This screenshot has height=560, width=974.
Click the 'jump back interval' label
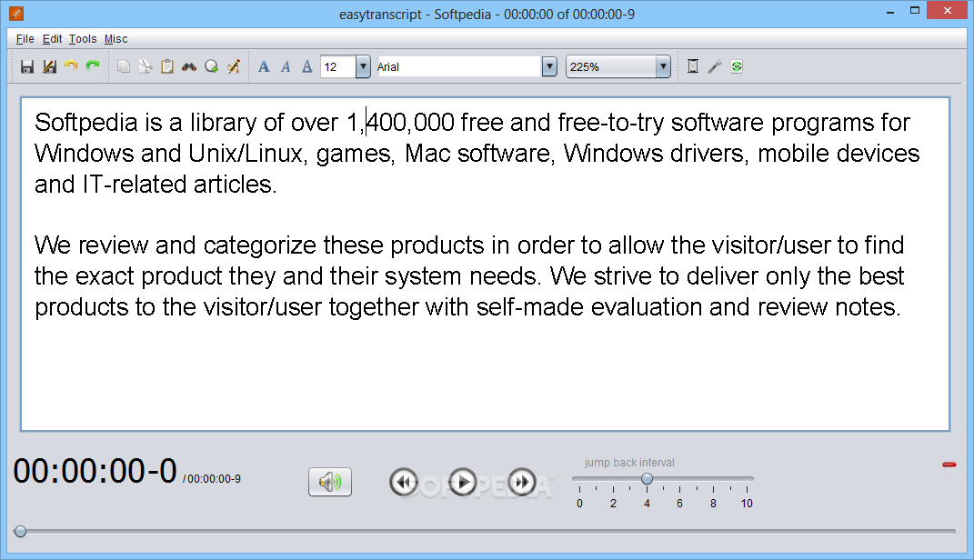point(629,463)
